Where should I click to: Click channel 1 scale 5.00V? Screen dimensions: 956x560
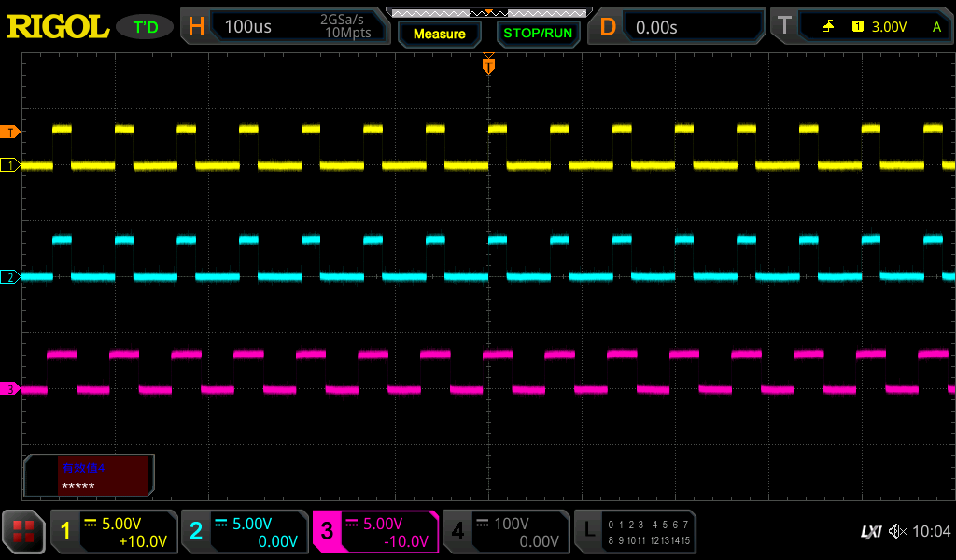click(x=121, y=524)
